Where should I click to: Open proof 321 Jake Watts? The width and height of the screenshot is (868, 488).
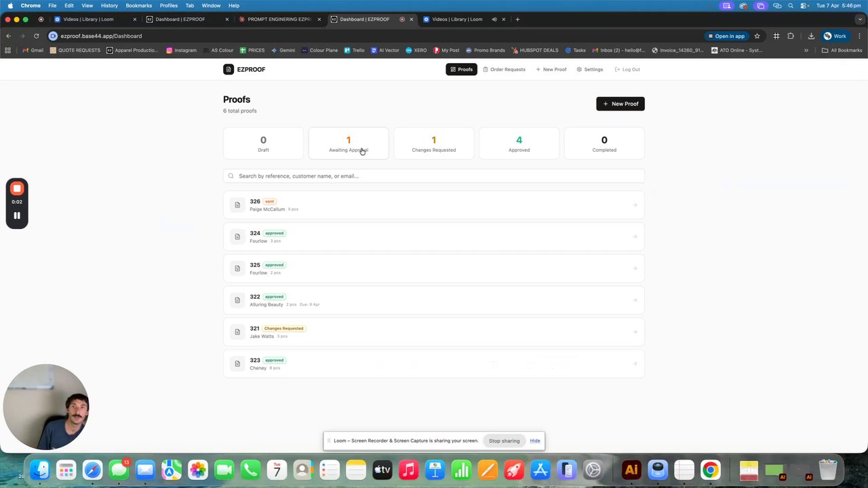[434, 332]
